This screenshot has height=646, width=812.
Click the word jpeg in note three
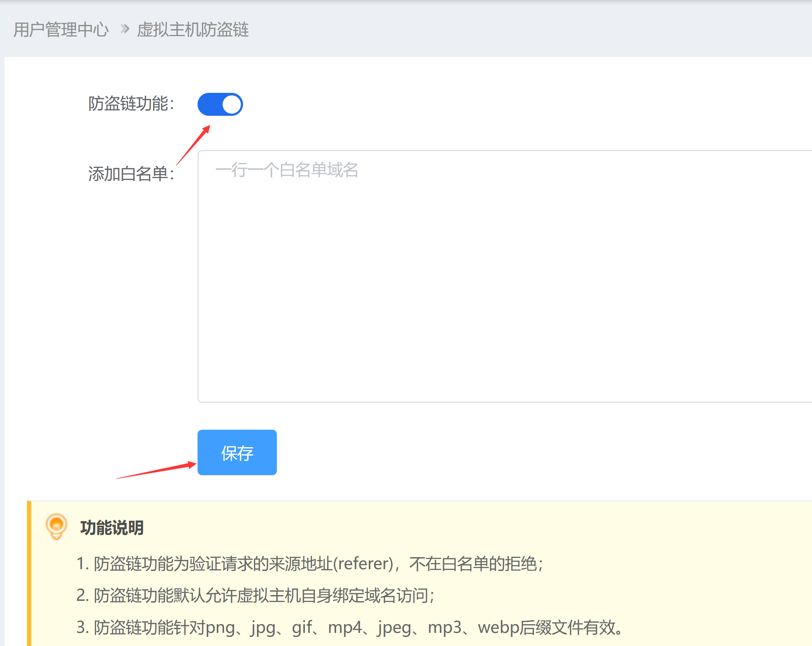(x=394, y=627)
